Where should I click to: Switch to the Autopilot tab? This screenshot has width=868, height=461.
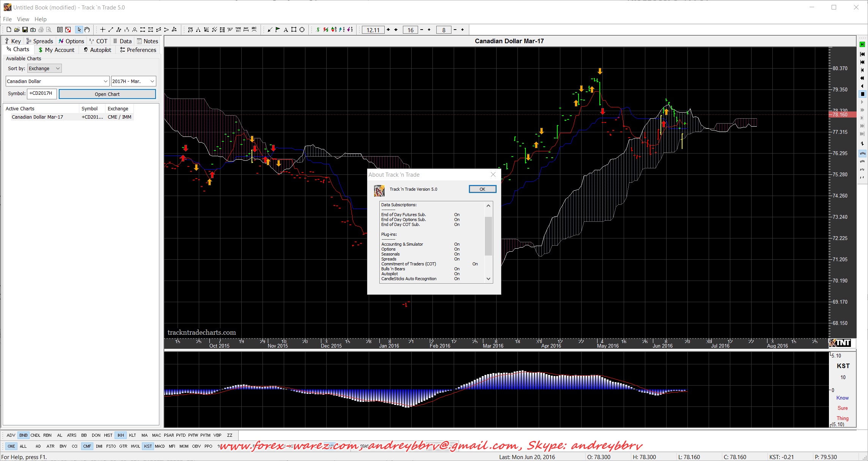coord(97,50)
